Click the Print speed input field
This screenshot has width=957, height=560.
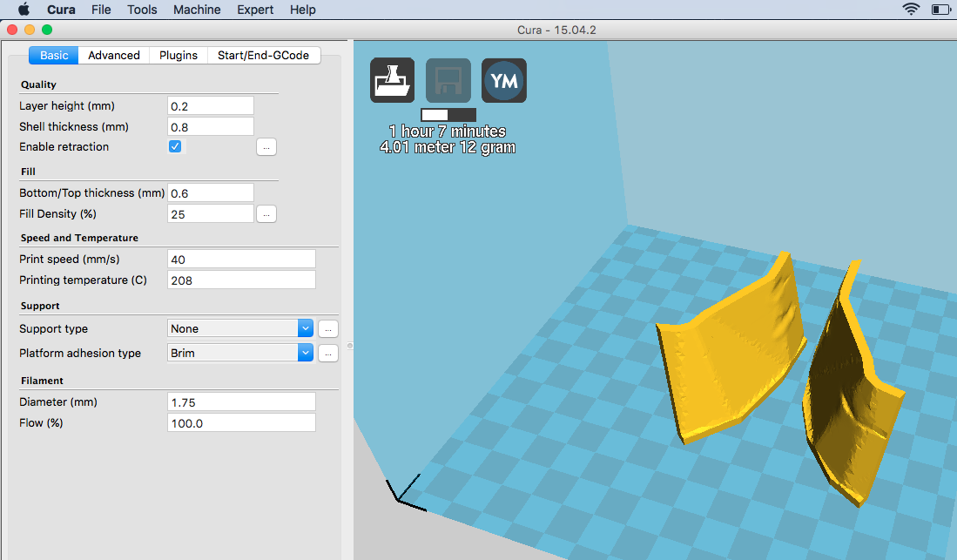[242, 259]
